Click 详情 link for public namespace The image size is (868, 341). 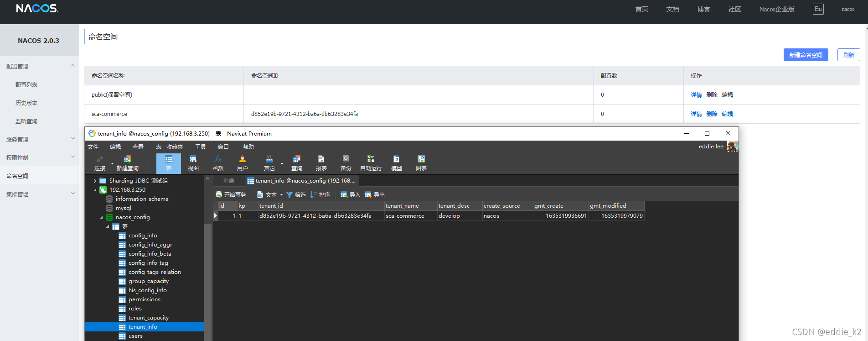pos(696,95)
